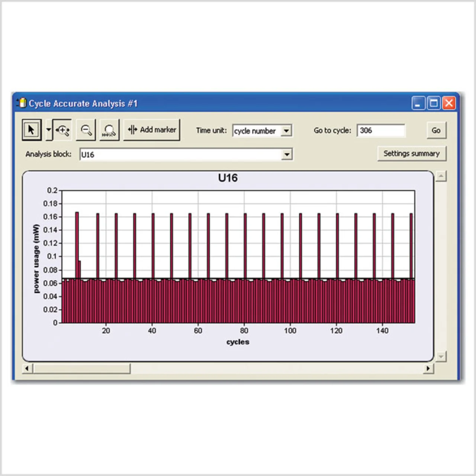The image size is (476, 476).
Task: Click the zoom-to-fit magnifier icon
Action: point(109,130)
